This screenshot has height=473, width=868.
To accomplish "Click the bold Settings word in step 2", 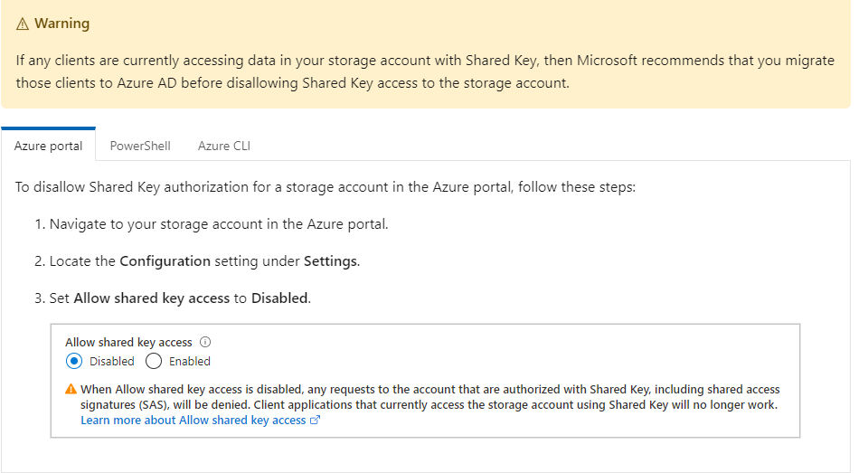I will (330, 260).
